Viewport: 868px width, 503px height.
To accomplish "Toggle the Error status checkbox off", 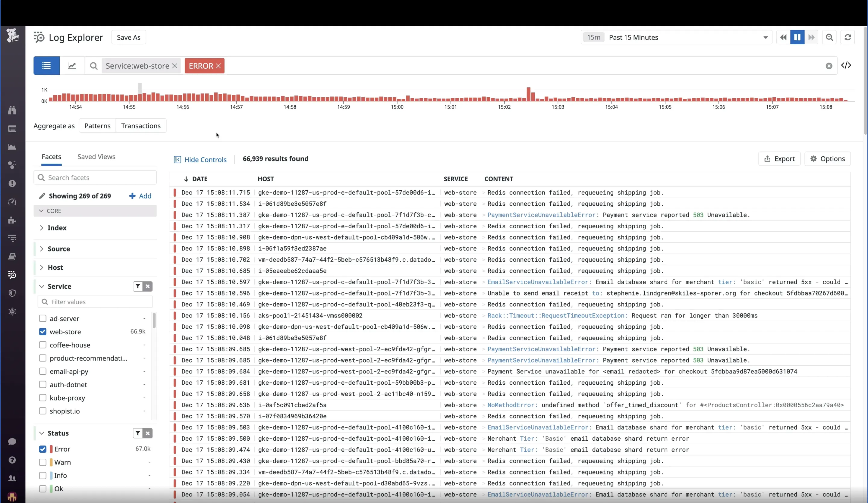I will [42, 448].
